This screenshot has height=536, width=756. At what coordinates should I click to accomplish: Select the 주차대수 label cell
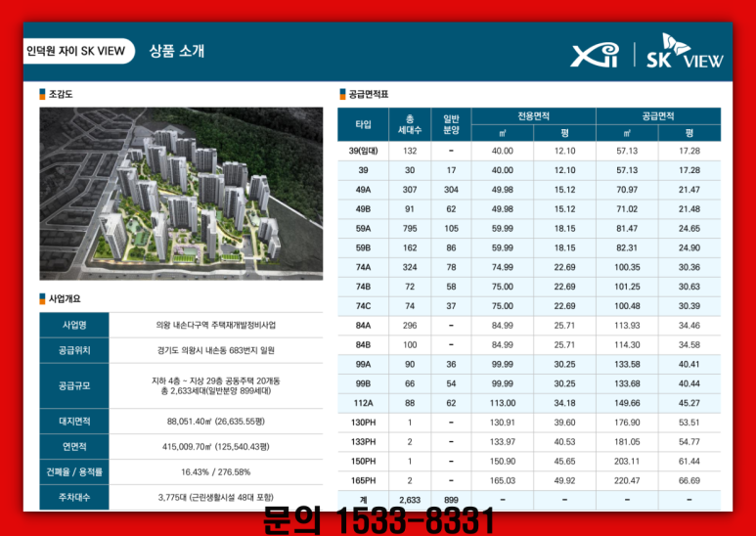pos(74,498)
